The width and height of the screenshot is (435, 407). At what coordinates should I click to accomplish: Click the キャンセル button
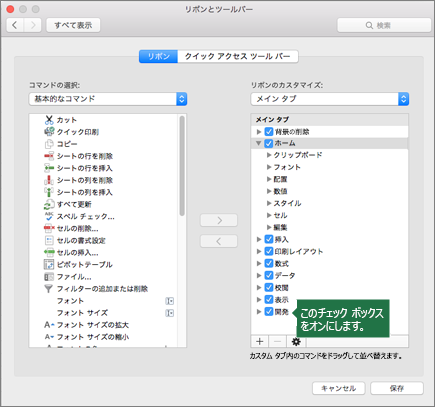(338, 388)
